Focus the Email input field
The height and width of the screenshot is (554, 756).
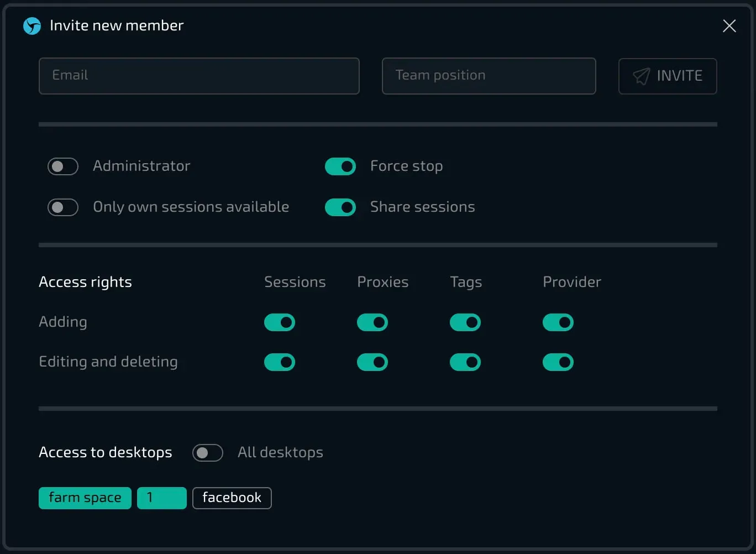(199, 76)
